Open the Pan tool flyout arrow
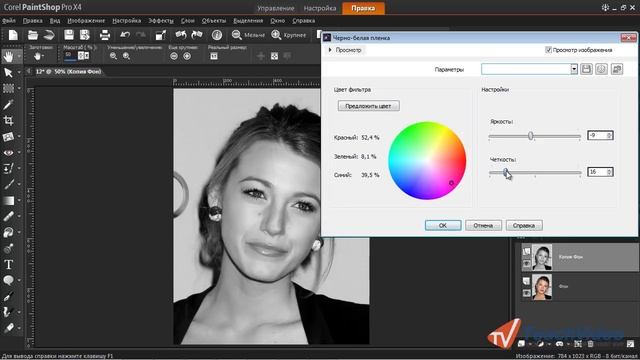This screenshot has width=640, height=360. point(19,56)
